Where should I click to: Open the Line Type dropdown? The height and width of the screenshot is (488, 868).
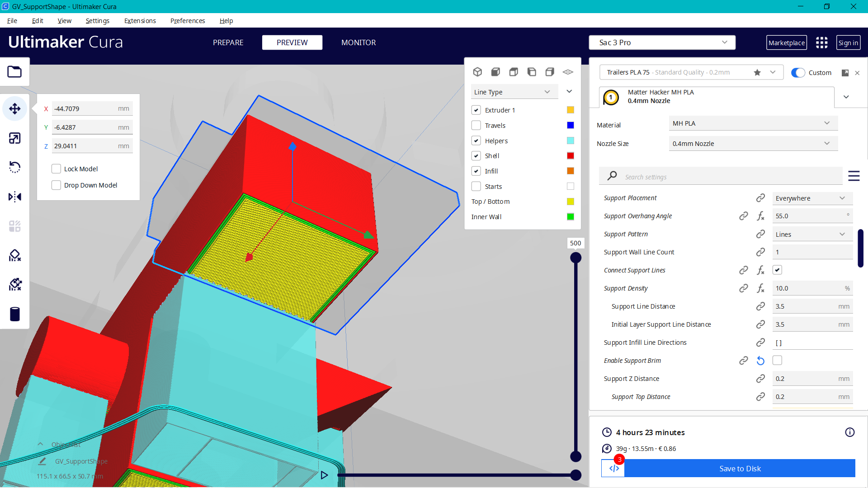[x=514, y=92]
